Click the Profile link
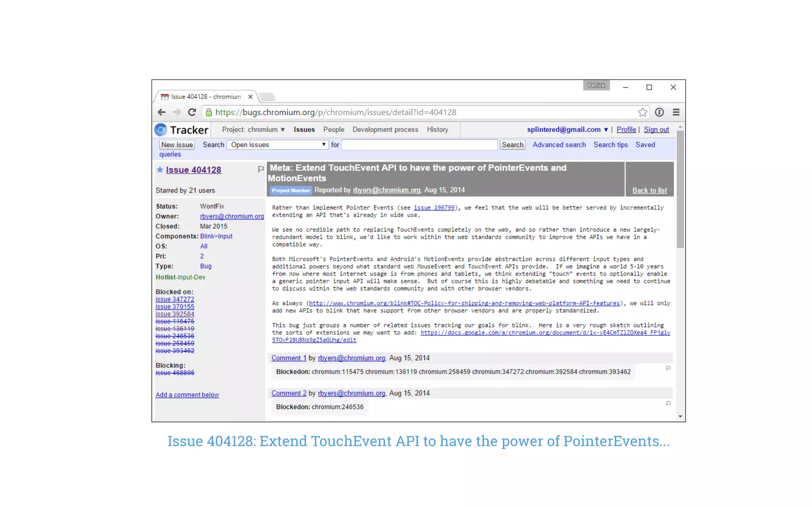 626,130
